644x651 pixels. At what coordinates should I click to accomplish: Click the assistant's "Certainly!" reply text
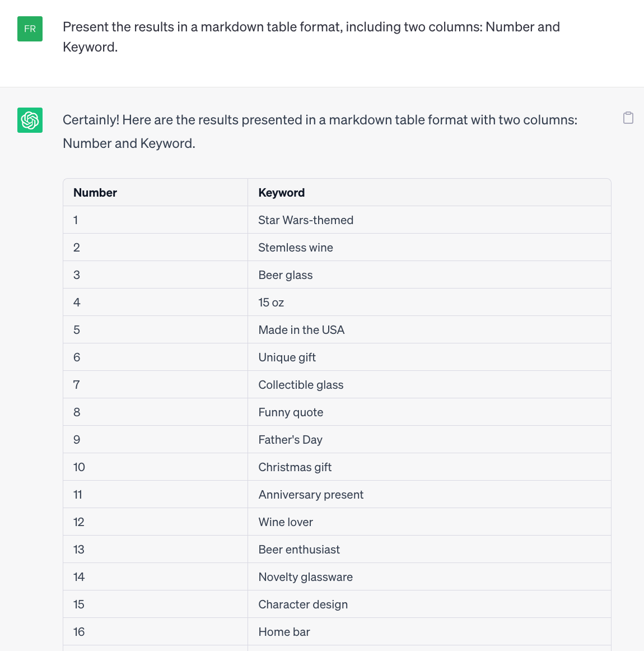[x=319, y=131]
